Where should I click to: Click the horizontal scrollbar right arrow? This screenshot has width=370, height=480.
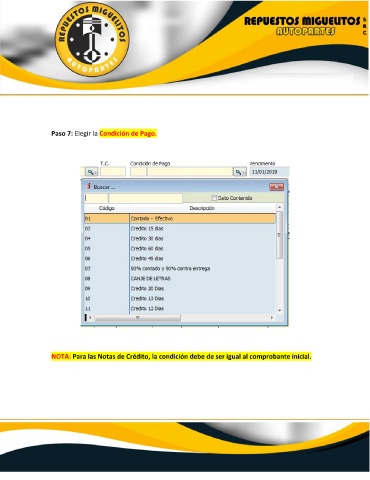tap(272, 318)
